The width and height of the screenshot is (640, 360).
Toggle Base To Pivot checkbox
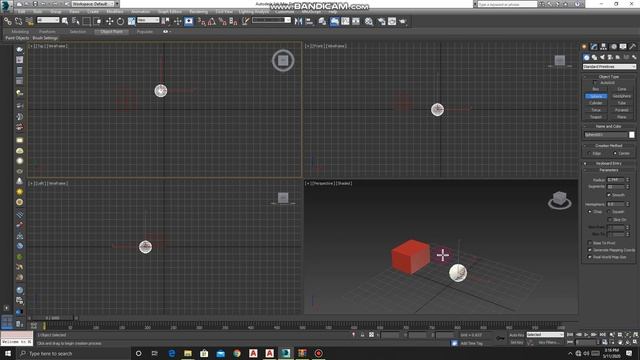pos(590,243)
